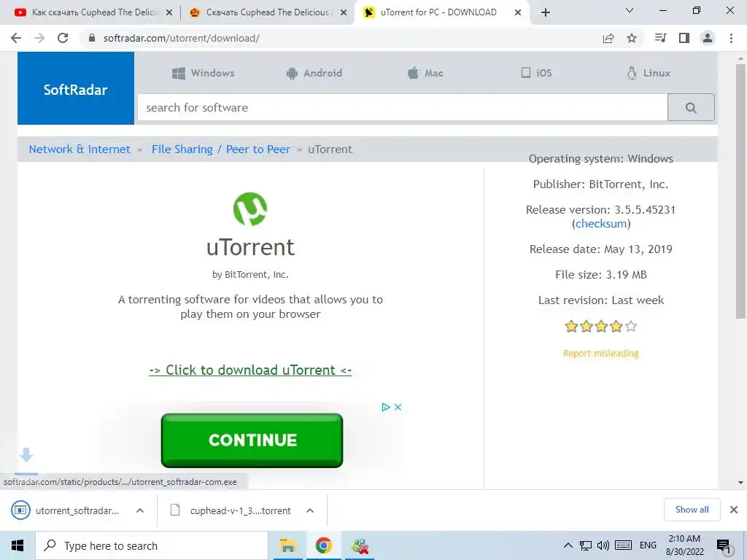
Task: Open Chrome three-dot menu
Action: [731, 38]
